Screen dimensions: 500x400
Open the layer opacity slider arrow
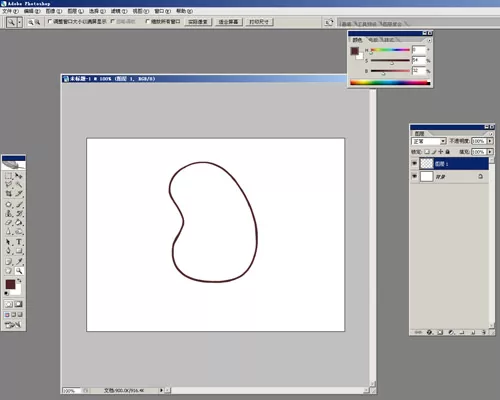pos(490,141)
